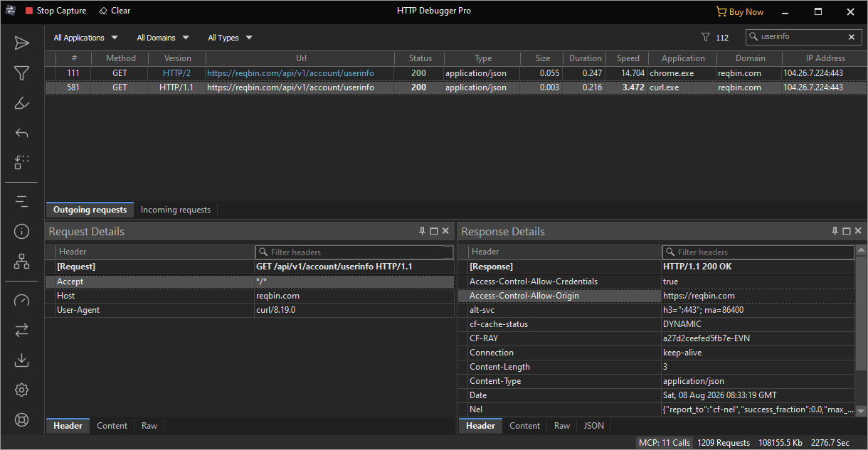The height and width of the screenshot is (450, 868).
Task: Sort by the Duration column header
Action: pos(585,58)
